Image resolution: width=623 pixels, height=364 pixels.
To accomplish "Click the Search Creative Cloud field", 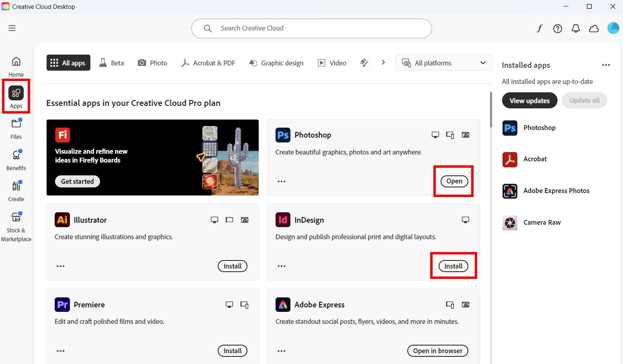I will [x=312, y=28].
